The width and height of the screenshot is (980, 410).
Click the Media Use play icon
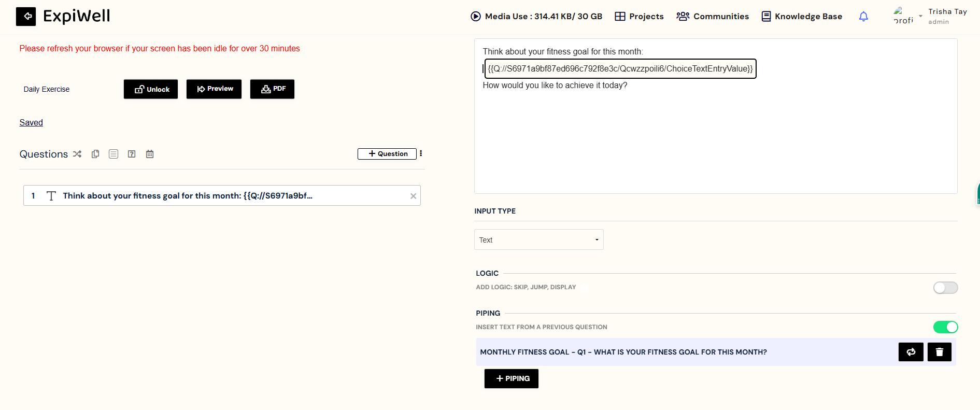[x=475, y=16]
